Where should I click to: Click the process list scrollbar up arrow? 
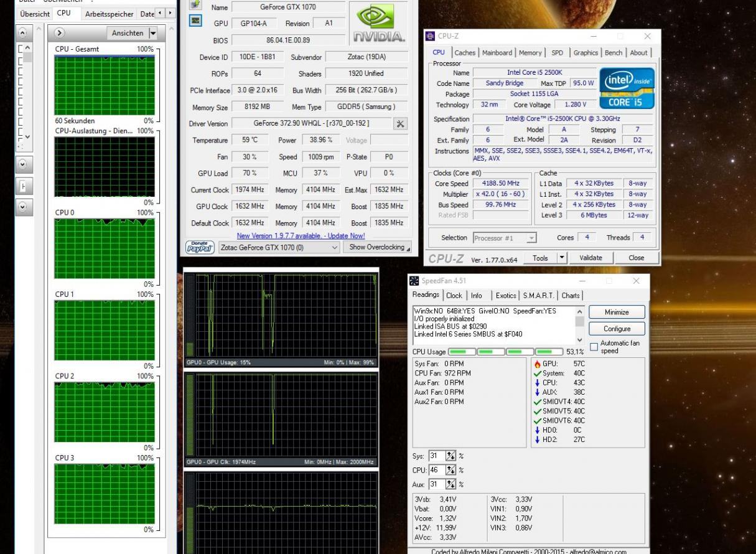point(27,49)
